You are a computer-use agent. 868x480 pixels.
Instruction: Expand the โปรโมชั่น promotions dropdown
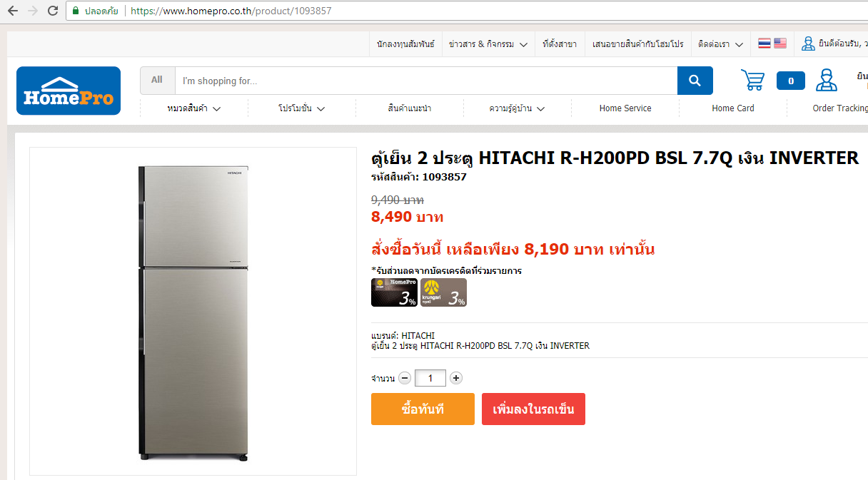[x=302, y=108]
